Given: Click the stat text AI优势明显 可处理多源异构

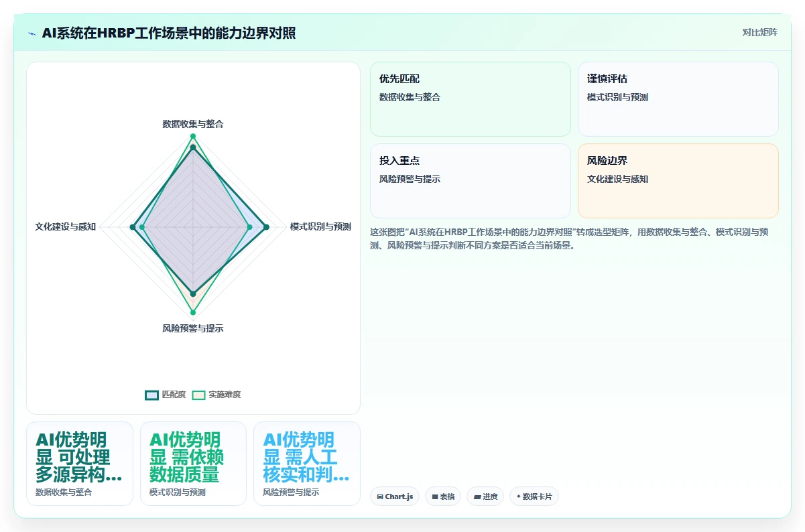Looking at the screenshot, I should 79,458.
